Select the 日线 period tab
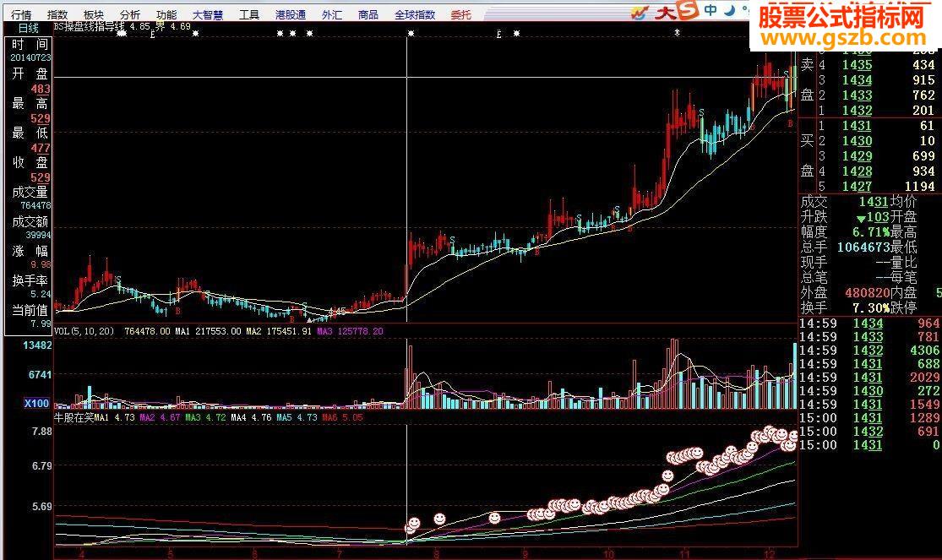 pyautogui.click(x=28, y=28)
